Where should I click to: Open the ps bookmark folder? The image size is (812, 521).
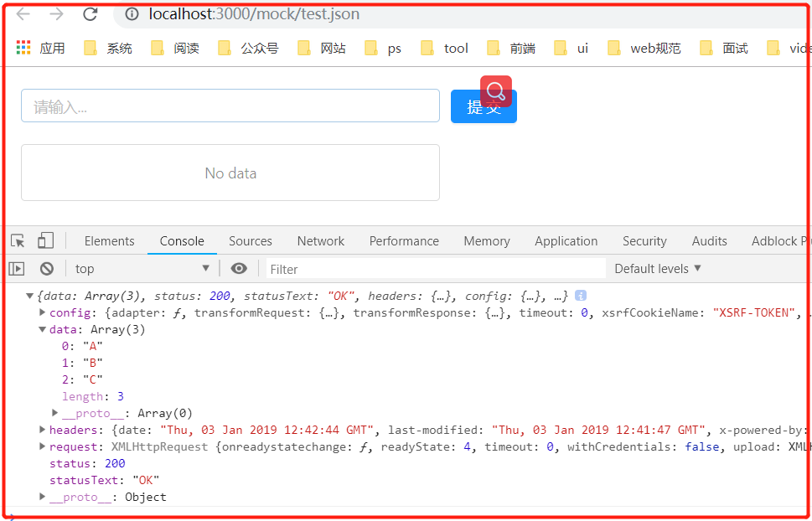point(383,49)
